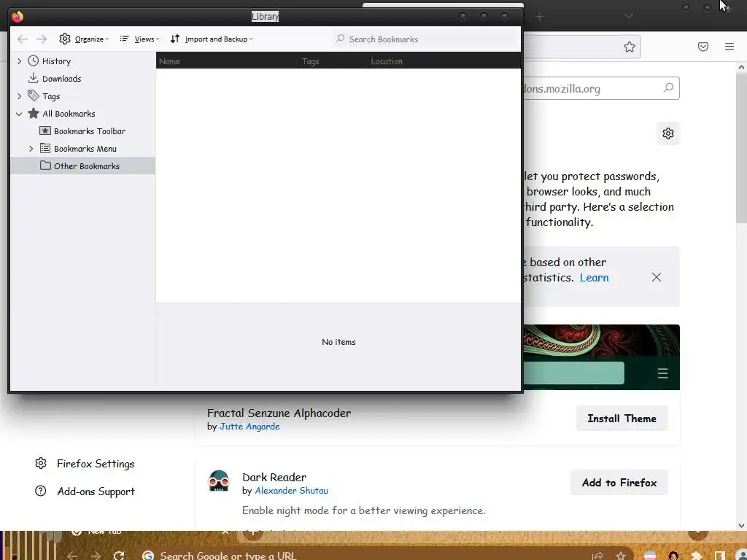Viewport: 747px width, 560px height.
Task: Open the author link Alexander Shutau
Action: pyautogui.click(x=291, y=491)
